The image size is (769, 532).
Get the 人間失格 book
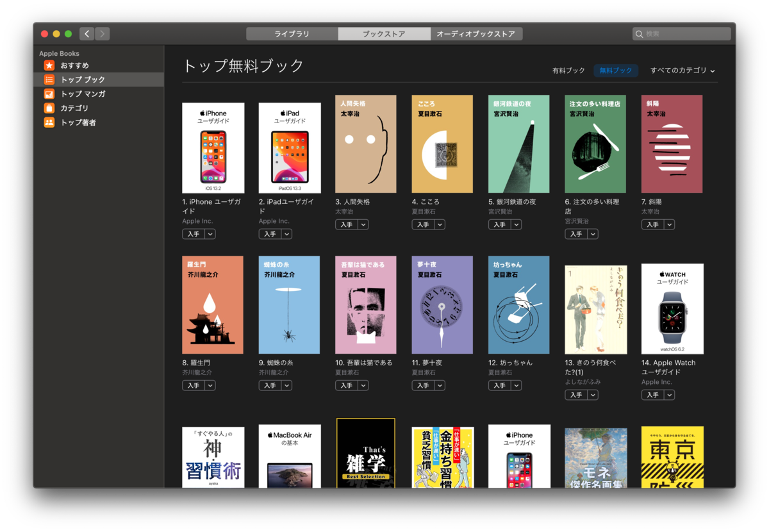pos(346,224)
